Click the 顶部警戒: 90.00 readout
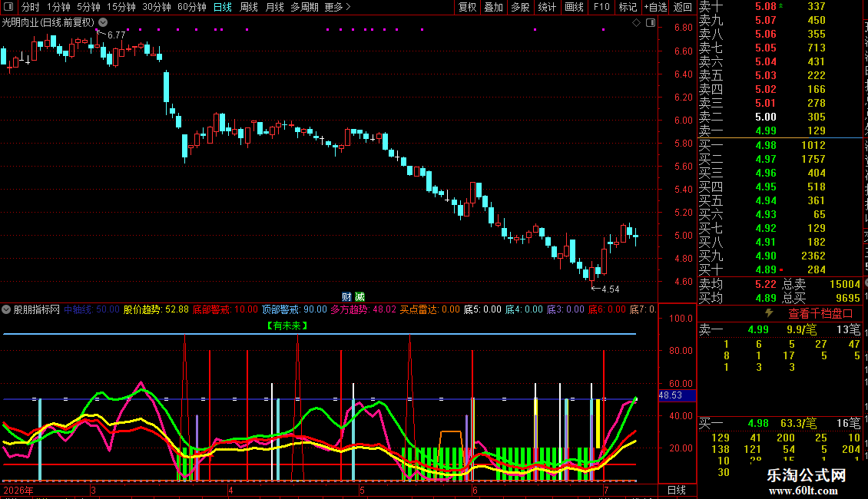 pyautogui.click(x=294, y=309)
